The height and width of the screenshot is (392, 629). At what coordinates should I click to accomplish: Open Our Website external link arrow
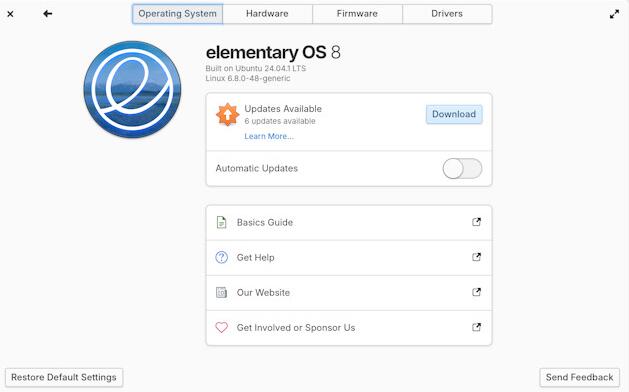coord(476,292)
